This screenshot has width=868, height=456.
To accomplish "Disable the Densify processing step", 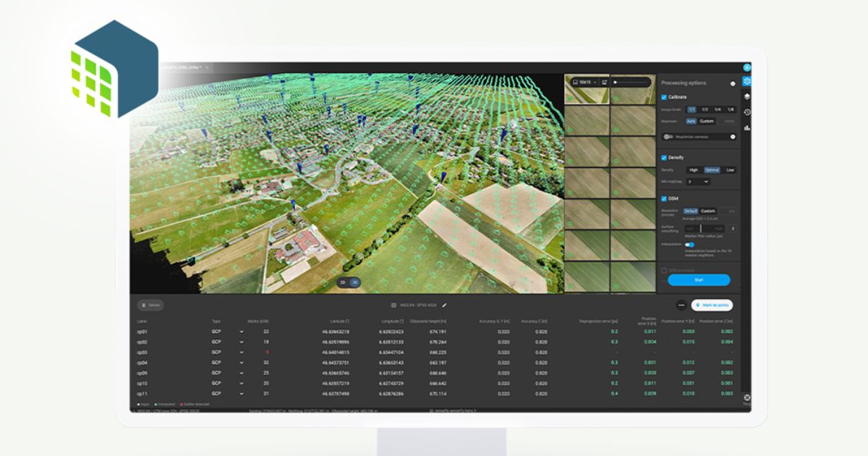I will pos(663,157).
